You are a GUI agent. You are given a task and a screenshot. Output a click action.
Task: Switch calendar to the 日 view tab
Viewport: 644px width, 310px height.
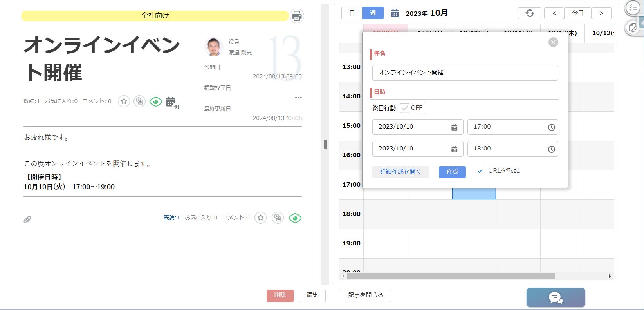tap(352, 13)
